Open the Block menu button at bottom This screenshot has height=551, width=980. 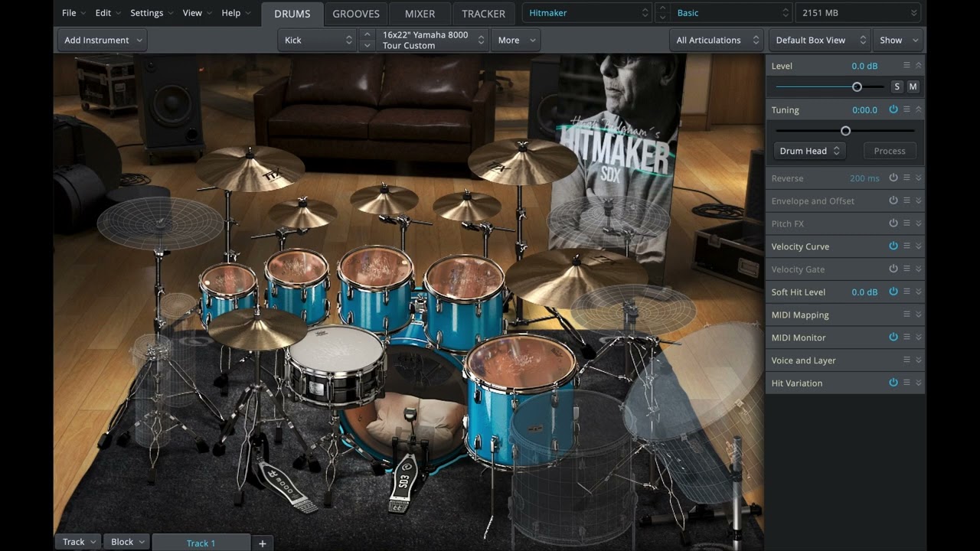click(x=126, y=542)
